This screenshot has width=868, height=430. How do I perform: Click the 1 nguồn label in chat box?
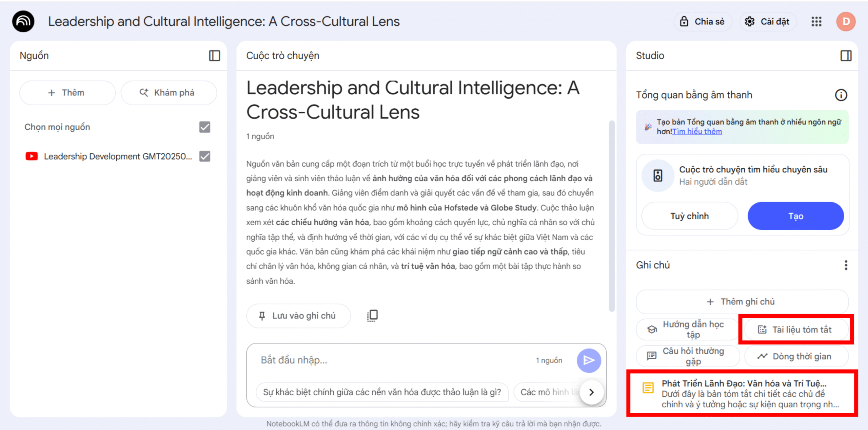click(x=549, y=360)
